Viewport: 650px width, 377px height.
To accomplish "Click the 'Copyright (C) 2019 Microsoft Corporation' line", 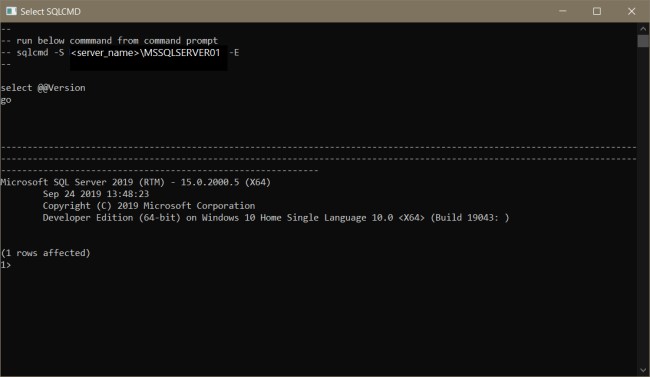I will [149, 206].
